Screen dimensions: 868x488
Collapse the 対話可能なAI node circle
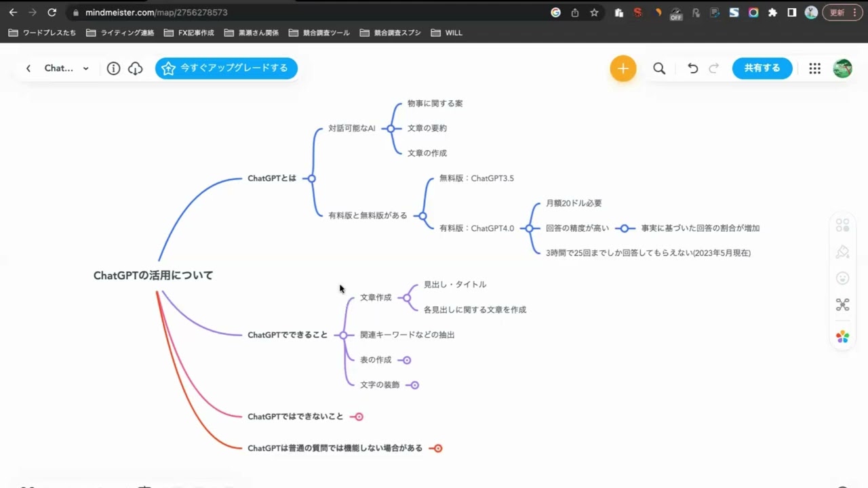pos(391,128)
